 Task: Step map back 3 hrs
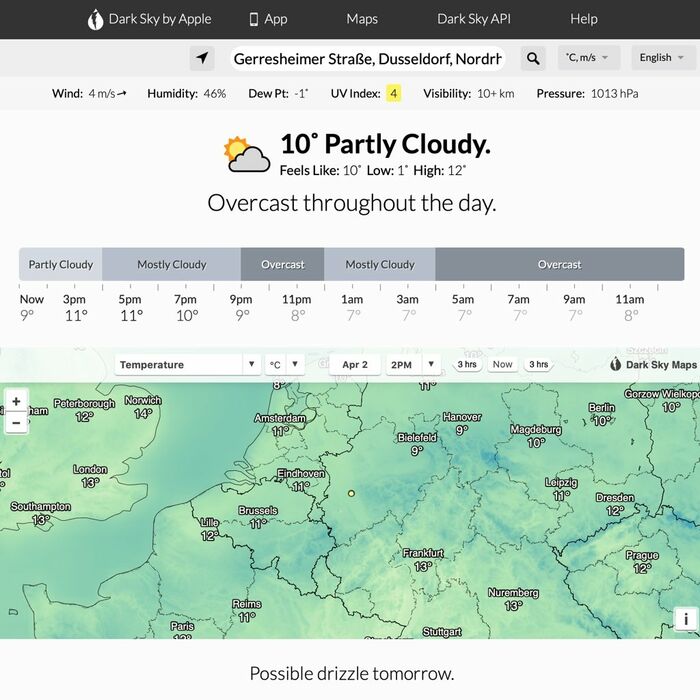tap(467, 364)
